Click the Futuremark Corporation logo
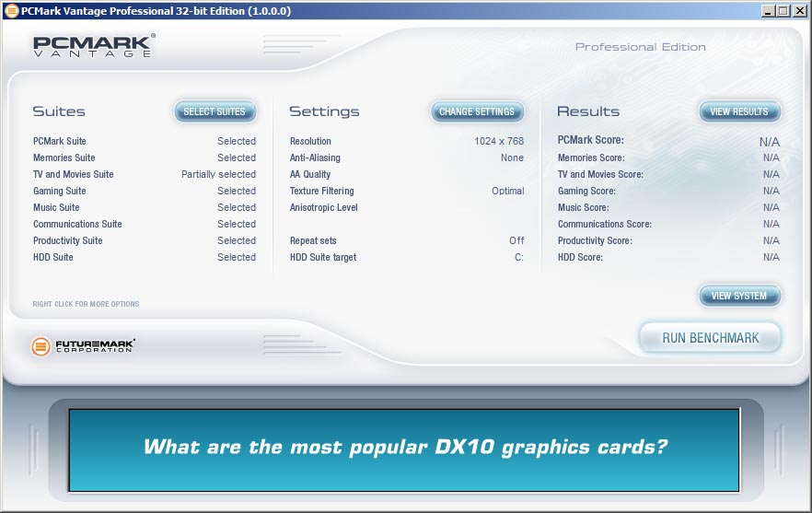 pyautogui.click(x=84, y=345)
